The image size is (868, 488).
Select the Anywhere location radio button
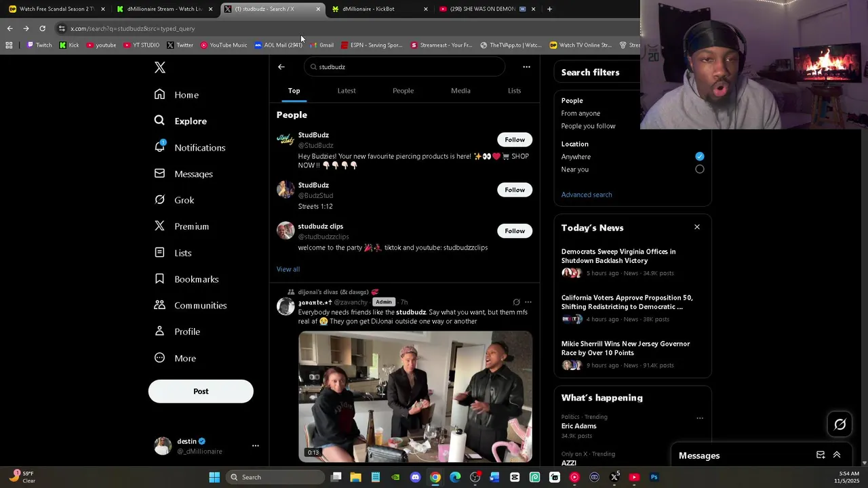coord(699,157)
